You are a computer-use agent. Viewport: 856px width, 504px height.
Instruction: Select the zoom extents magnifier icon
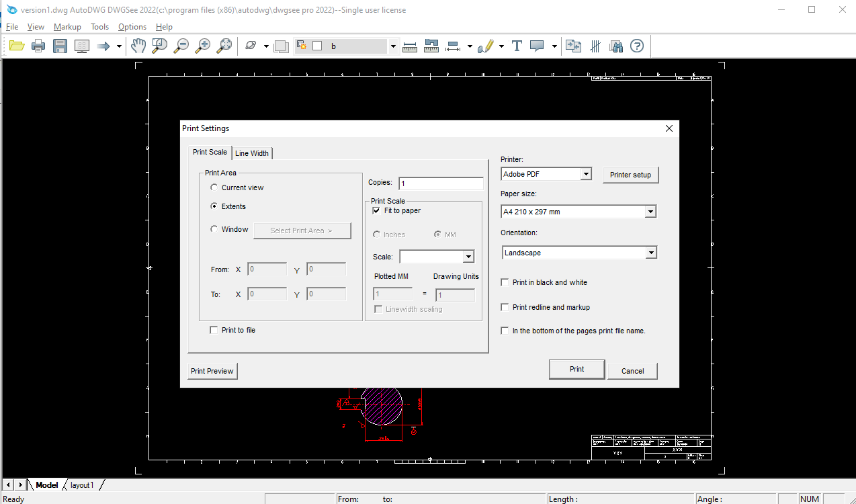point(224,46)
